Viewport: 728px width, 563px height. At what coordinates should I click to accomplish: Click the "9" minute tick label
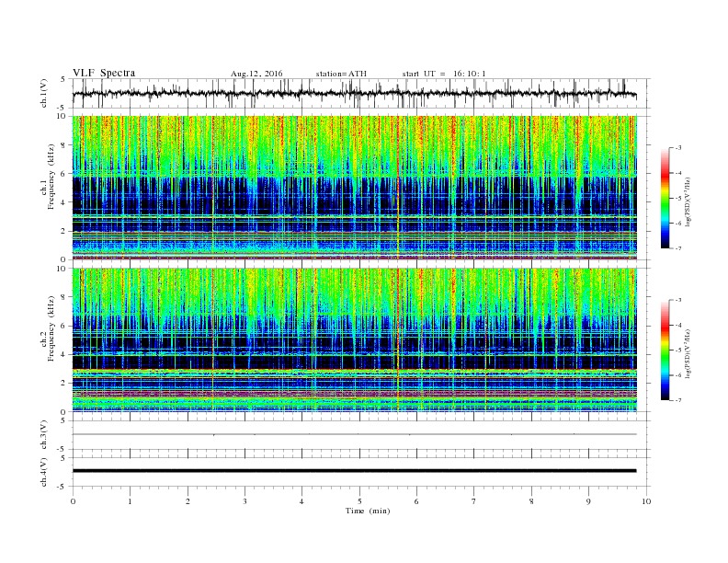(x=588, y=501)
